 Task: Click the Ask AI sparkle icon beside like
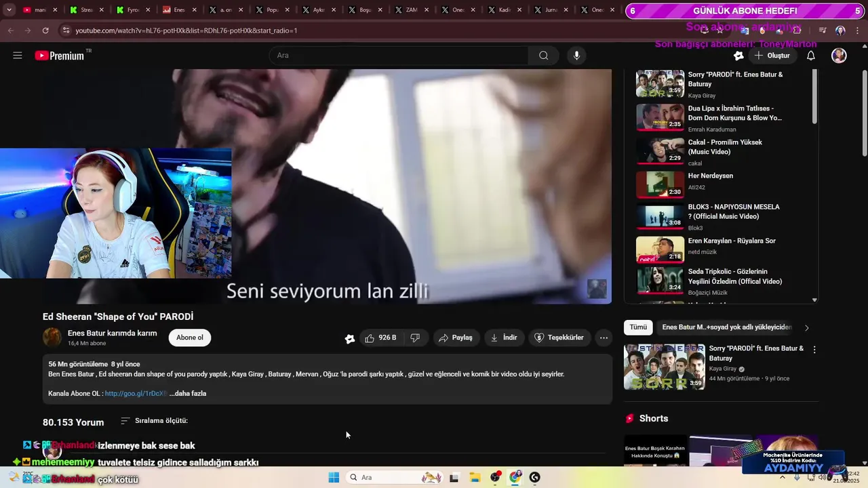pyautogui.click(x=349, y=338)
